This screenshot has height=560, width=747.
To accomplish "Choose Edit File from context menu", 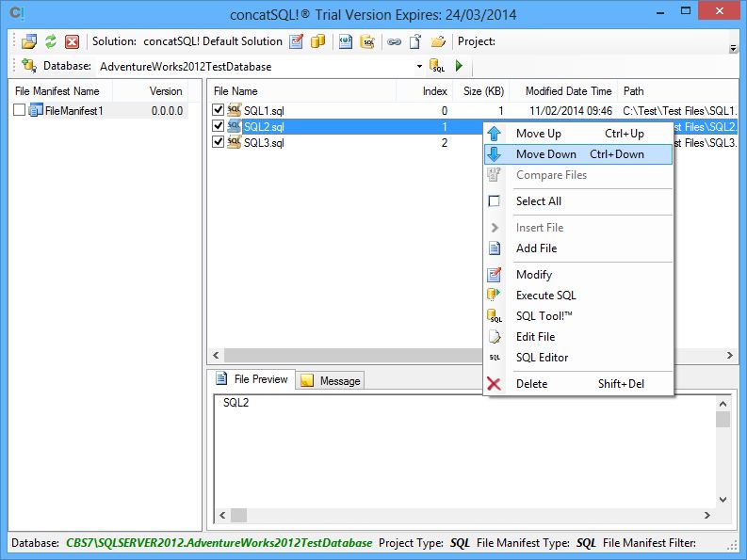I will click(x=578, y=337).
